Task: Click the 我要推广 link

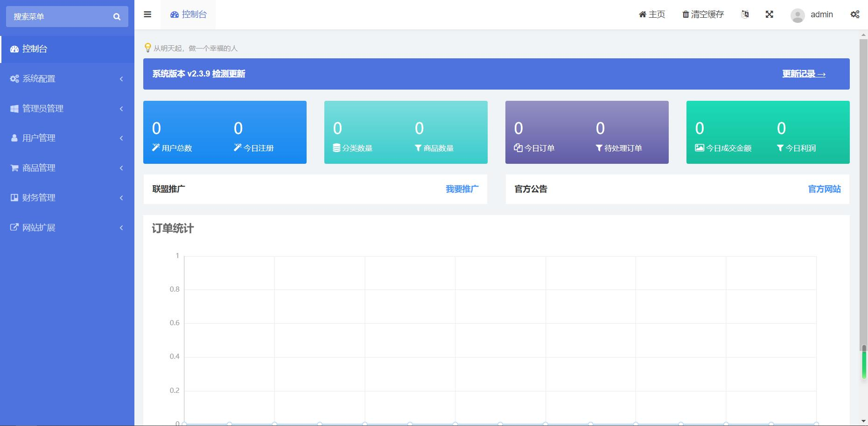Action: 462,189
